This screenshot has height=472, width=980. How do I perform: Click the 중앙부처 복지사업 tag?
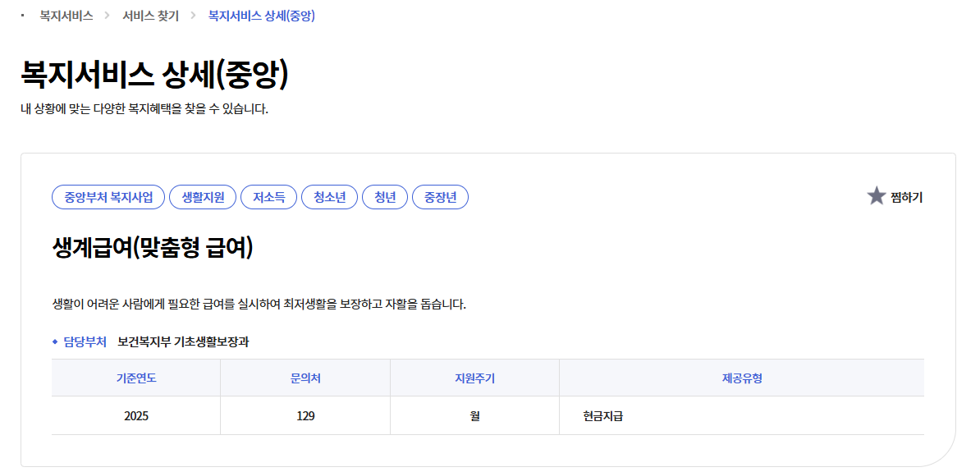point(108,198)
